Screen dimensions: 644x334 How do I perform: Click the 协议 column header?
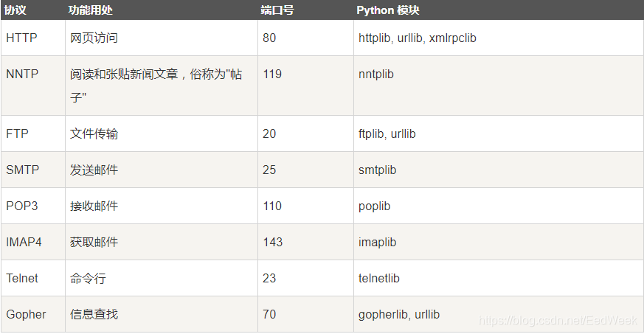click(33, 10)
